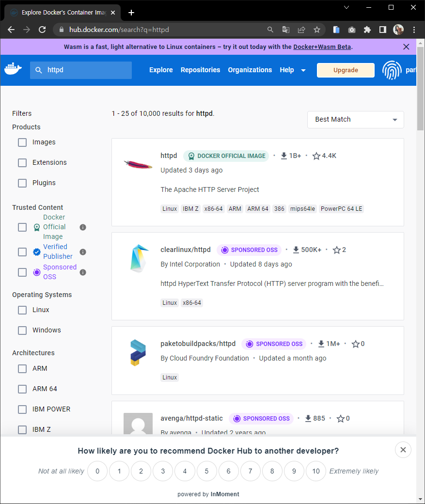Check the ARM 64 architecture checkbox
This screenshot has width=425, height=504.
(x=22, y=389)
